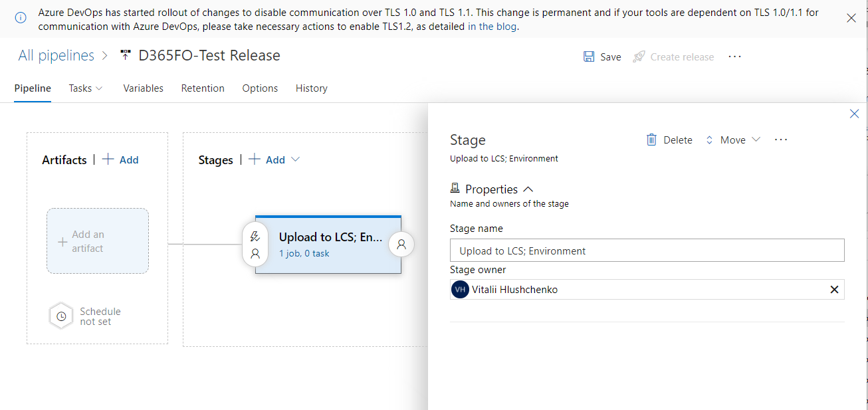Click the pre-deployment conditions trigger icon
The image size is (868, 410).
[255, 237]
